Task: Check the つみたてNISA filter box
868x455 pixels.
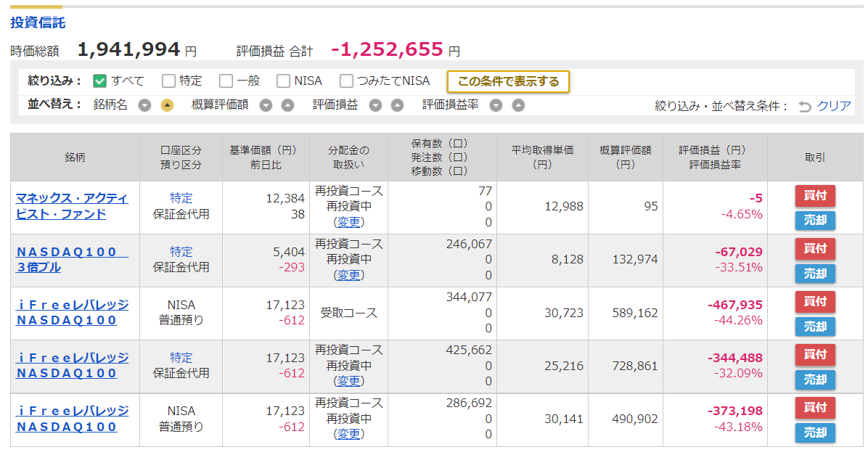Action: (x=346, y=81)
